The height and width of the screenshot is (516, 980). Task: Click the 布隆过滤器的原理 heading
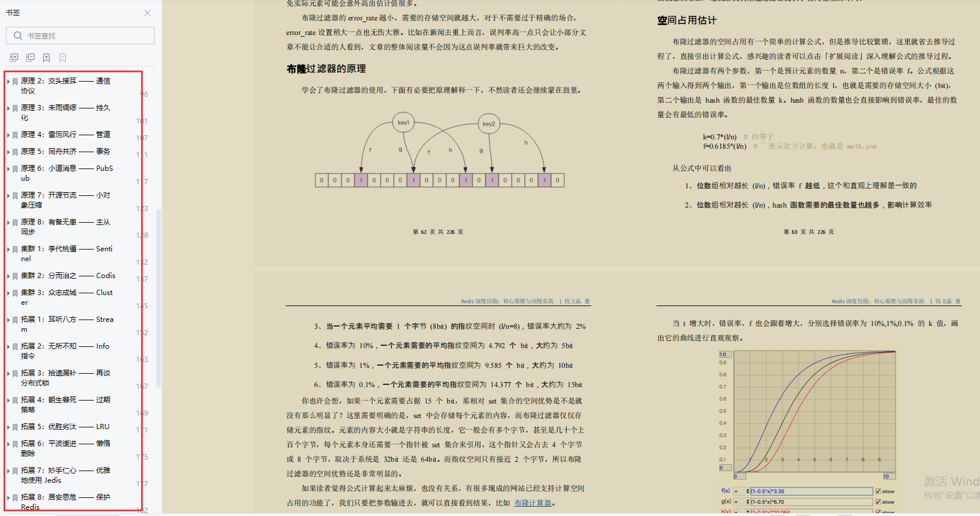click(326, 69)
